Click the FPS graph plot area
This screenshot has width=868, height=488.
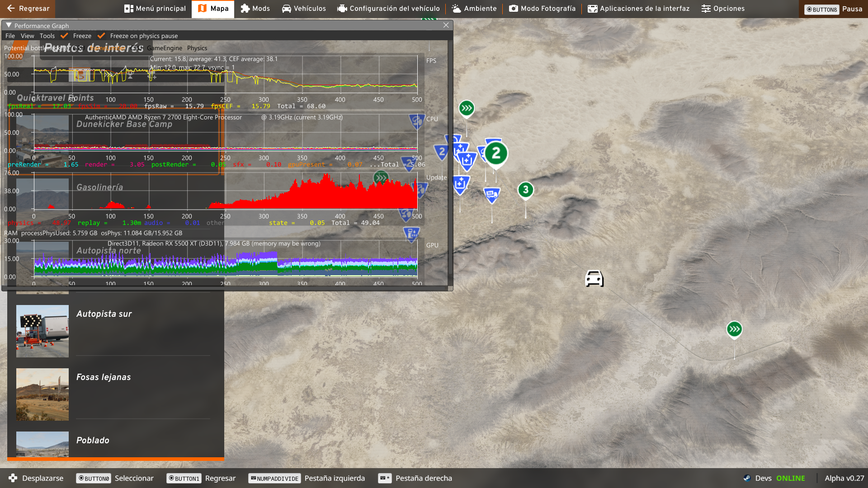tap(226, 74)
